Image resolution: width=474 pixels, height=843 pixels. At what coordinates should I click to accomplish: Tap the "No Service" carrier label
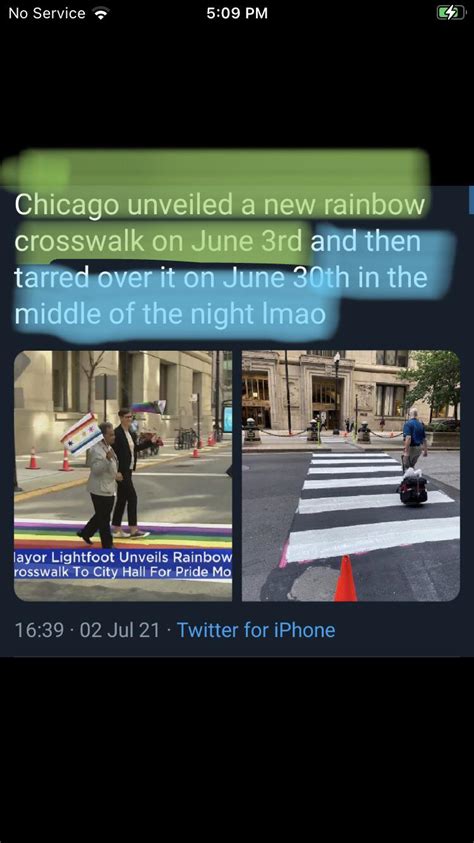(47, 13)
